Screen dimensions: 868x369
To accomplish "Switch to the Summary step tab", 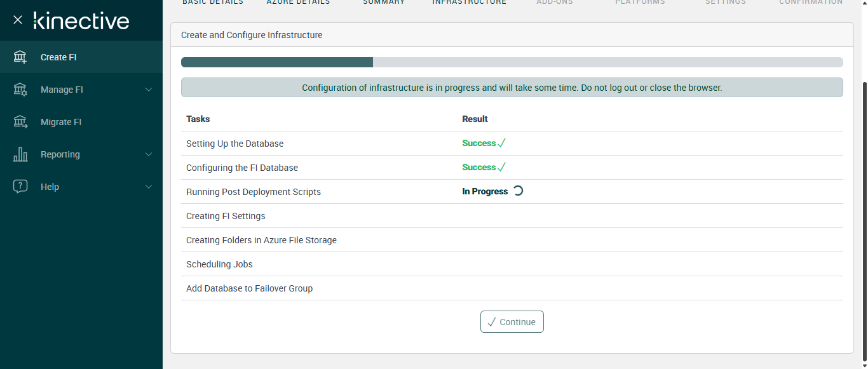I will (384, 3).
